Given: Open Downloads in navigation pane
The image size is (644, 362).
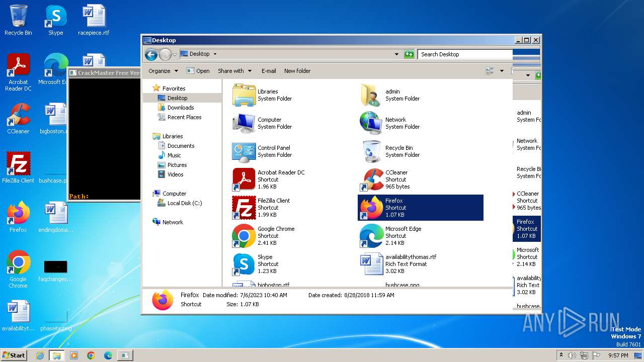Looking at the screenshot, I should pyautogui.click(x=176, y=108).
